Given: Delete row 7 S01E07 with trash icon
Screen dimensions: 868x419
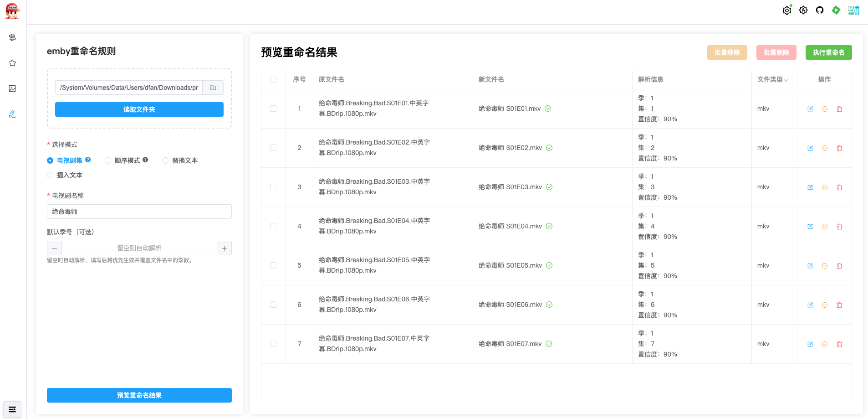Looking at the screenshot, I should click(x=839, y=344).
